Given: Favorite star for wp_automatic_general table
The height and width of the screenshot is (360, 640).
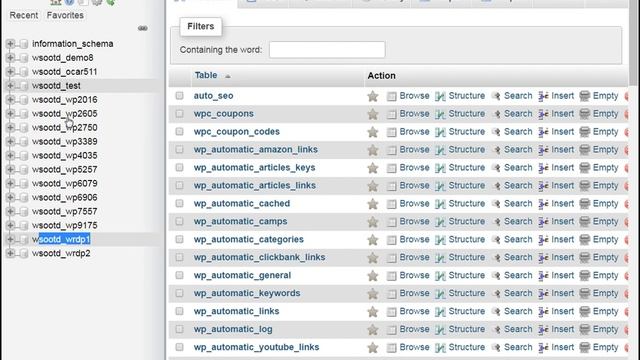Looking at the screenshot, I should point(372,276).
